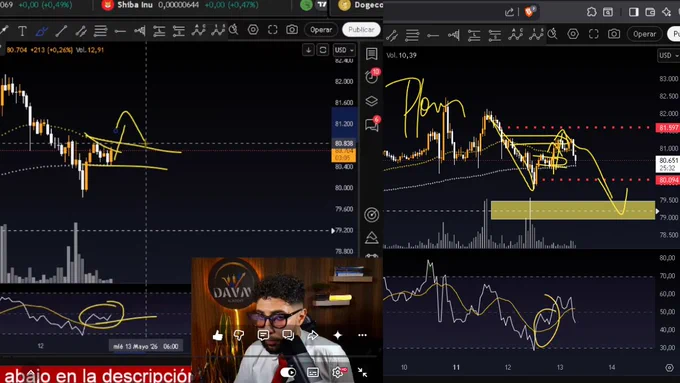
Task: Click the Publicar button in left chart
Action: pos(361,29)
